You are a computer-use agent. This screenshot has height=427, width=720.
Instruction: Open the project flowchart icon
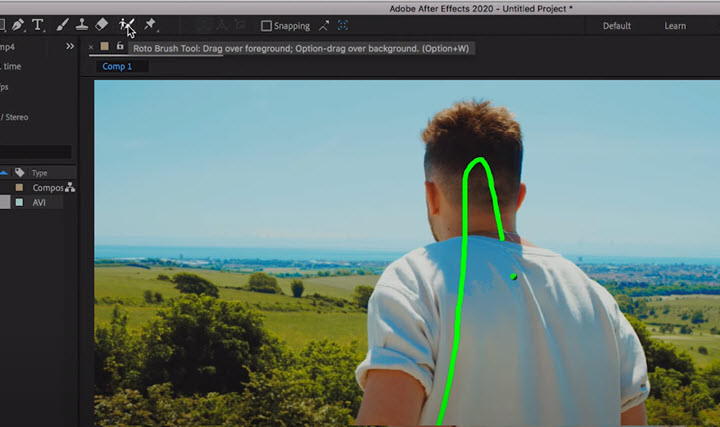coord(70,187)
